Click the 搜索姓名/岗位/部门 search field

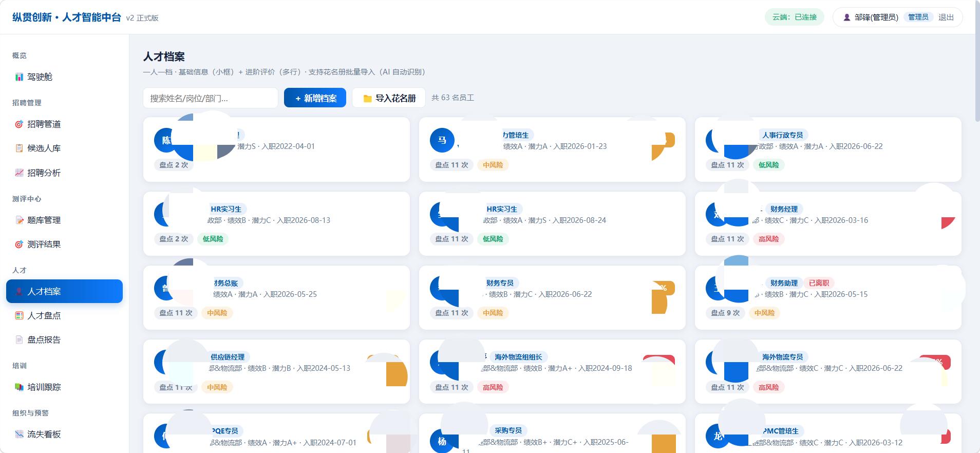pos(211,98)
